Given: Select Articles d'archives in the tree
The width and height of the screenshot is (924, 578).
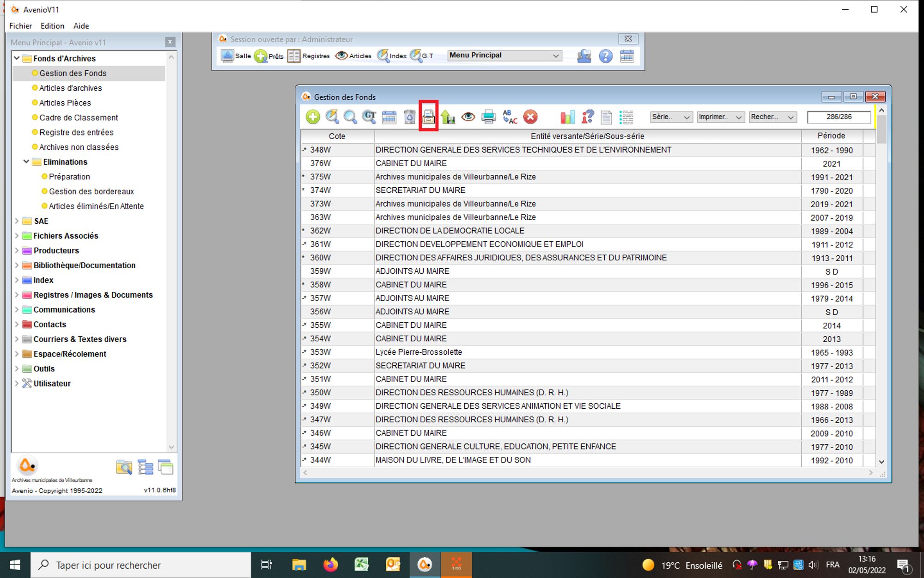Looking at the screenshot, I should (70, 88).
